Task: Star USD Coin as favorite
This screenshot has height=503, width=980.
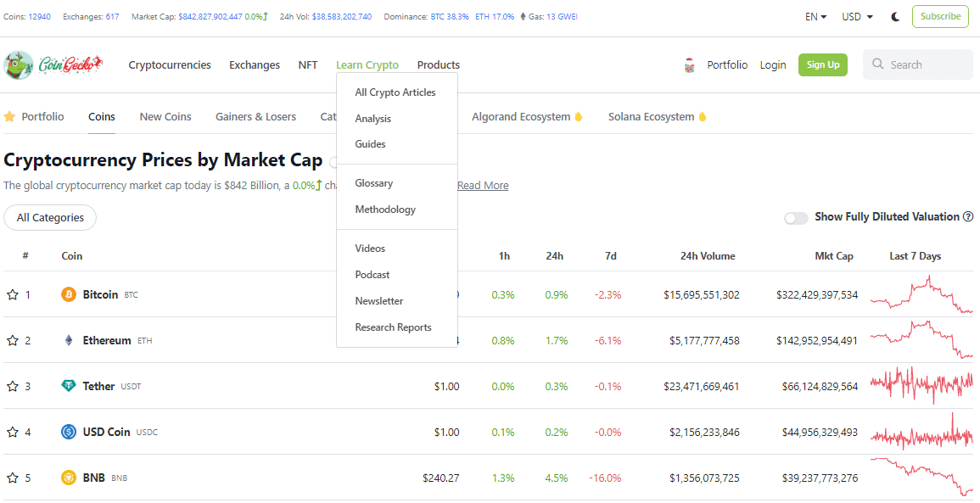Action: (13, 432)
